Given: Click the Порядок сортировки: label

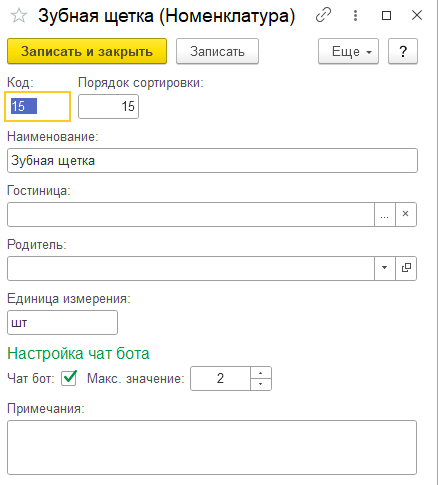Looking at the screenshot, I should point(141,83).
